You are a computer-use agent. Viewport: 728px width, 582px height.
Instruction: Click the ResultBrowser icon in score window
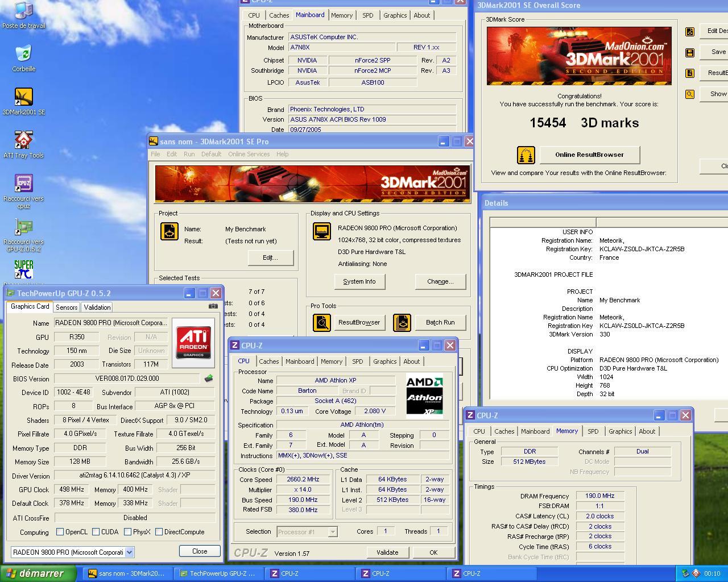690,73
